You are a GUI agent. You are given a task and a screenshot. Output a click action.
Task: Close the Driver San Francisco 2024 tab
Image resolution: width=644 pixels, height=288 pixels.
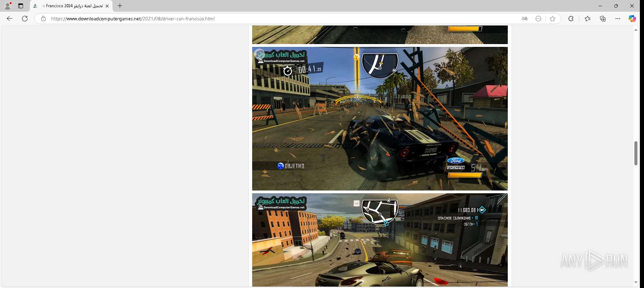[x=107, y=6]
